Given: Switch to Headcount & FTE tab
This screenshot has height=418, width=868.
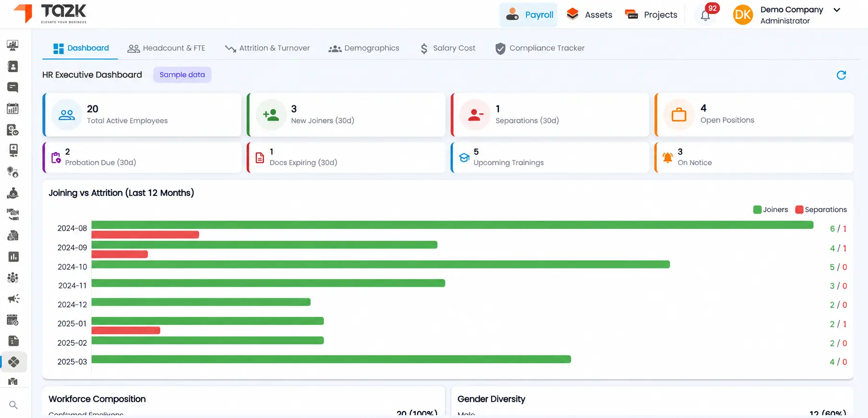Looking at the screenshot, I should click(166, 48).
